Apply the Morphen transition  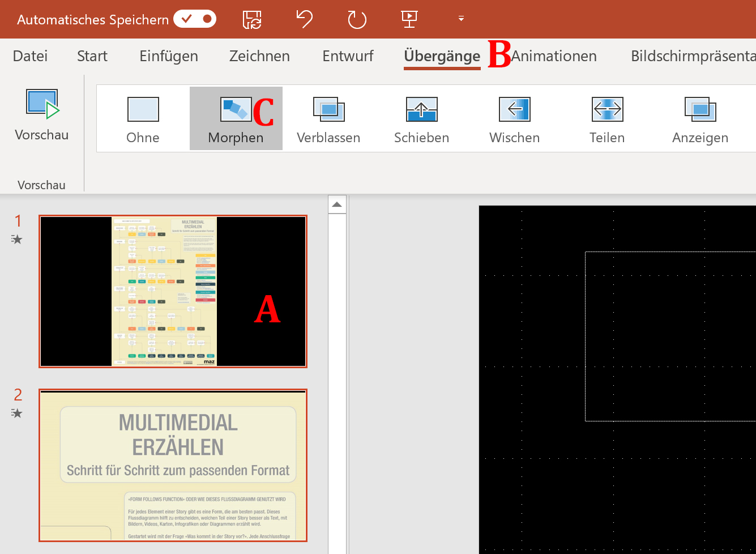point(236,118)
